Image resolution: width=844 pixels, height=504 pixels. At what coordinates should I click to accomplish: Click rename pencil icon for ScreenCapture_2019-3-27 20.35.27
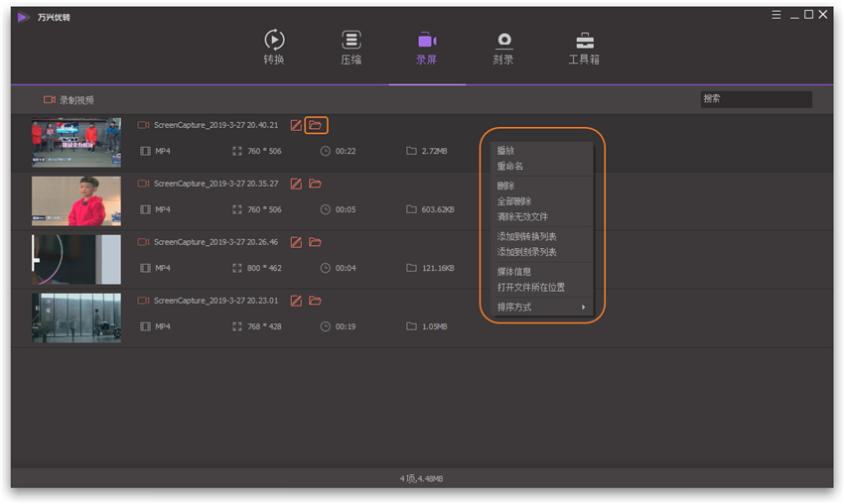[296, 184]
